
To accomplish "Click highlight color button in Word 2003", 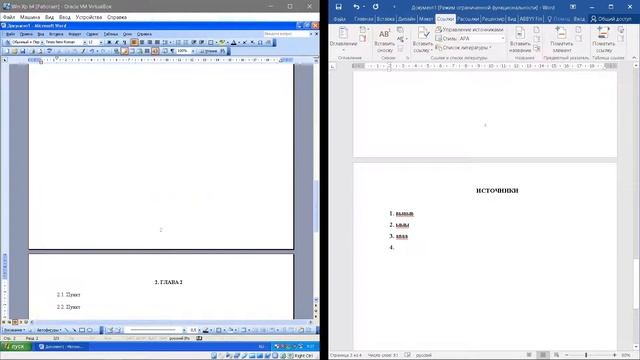I will 222,42.
